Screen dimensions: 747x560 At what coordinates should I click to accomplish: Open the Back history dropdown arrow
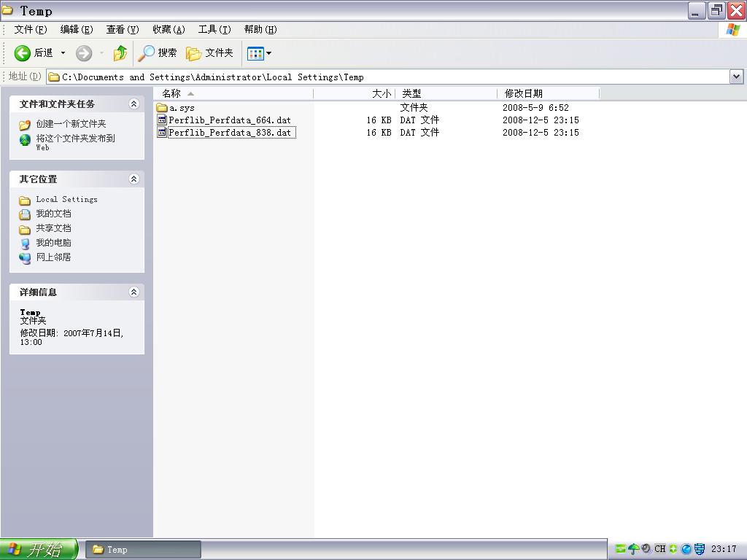(63, 52)
